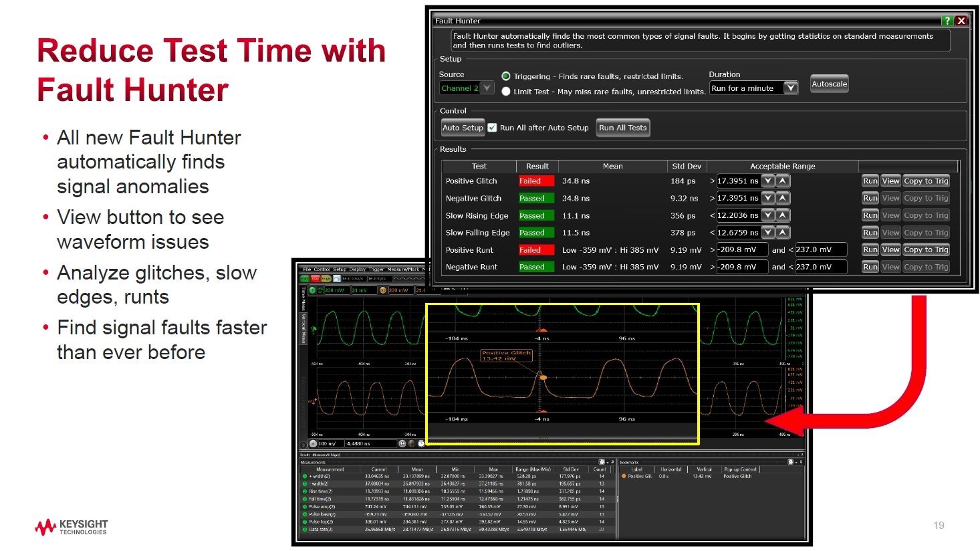Toggle green channel 2 indicator icon
Viewport: 980px width, 551px height.
click(x=312, y=290)
